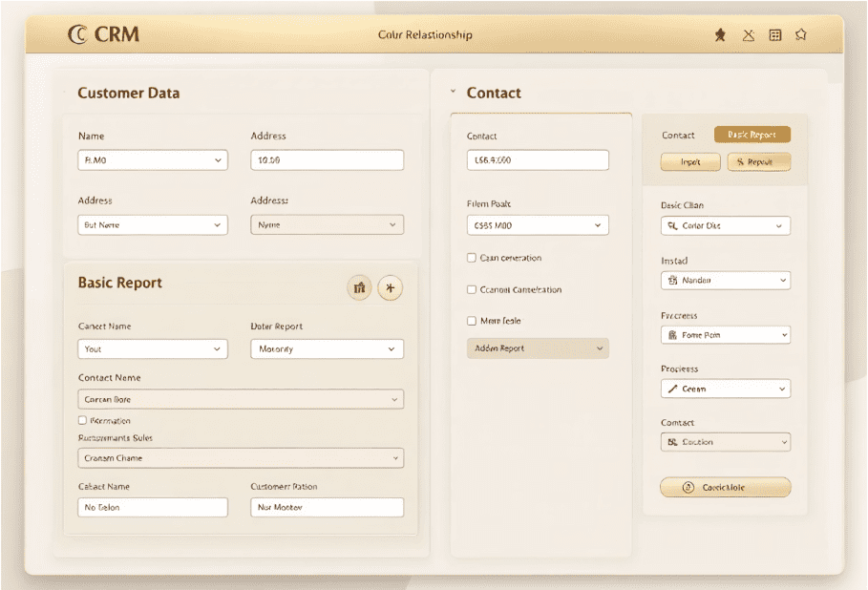Image resolution: width=868 pixels, height=590 pixels.
Task: Click the building icon beside Basic Report
Action: (359, 287)
